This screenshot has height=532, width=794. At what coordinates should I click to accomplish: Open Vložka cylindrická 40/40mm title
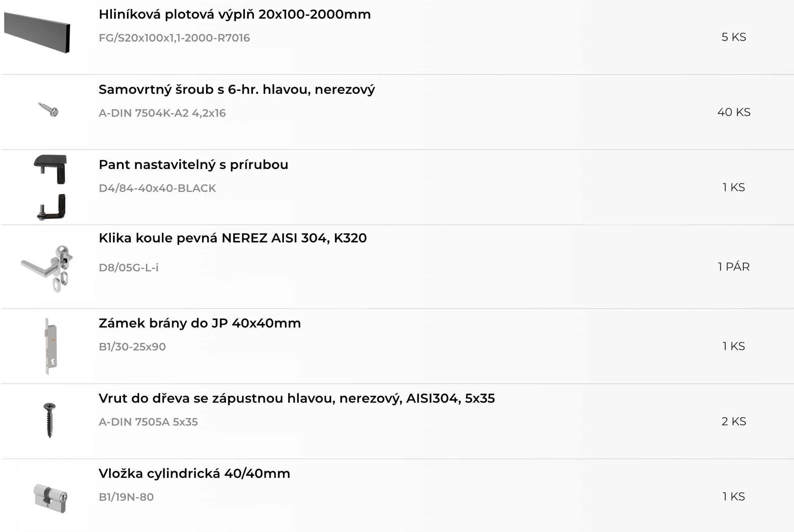(x=194, y=474)
